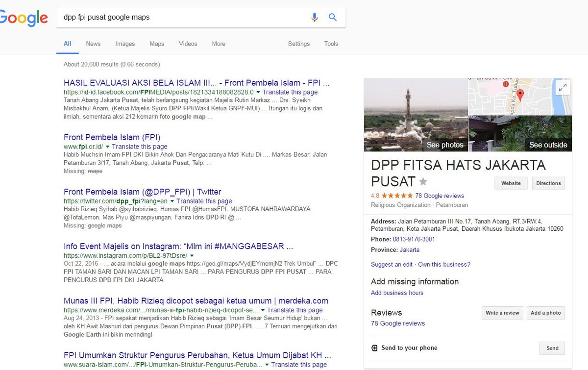This screenshot has height=370, width=588.
Task: Click the orange rating stars
Action: (x=397, y=196)
